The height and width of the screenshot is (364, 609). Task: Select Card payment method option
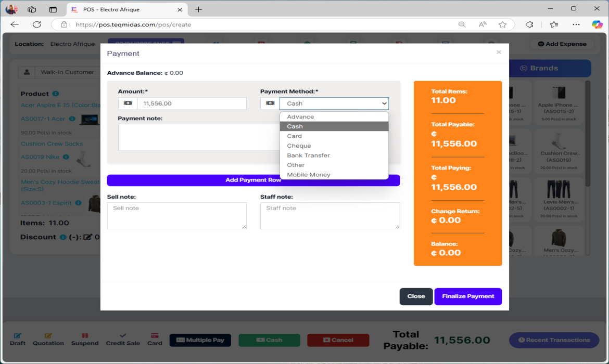pyautogui.click(x=294, y=136)
